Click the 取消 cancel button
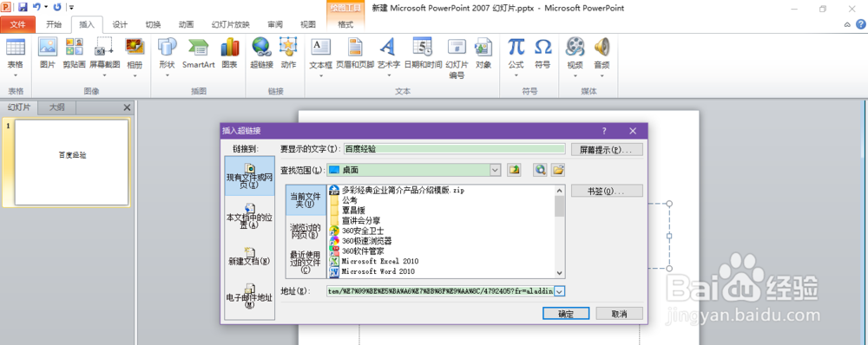This screenshot has width=868, height=345. [x=619, y=314]
